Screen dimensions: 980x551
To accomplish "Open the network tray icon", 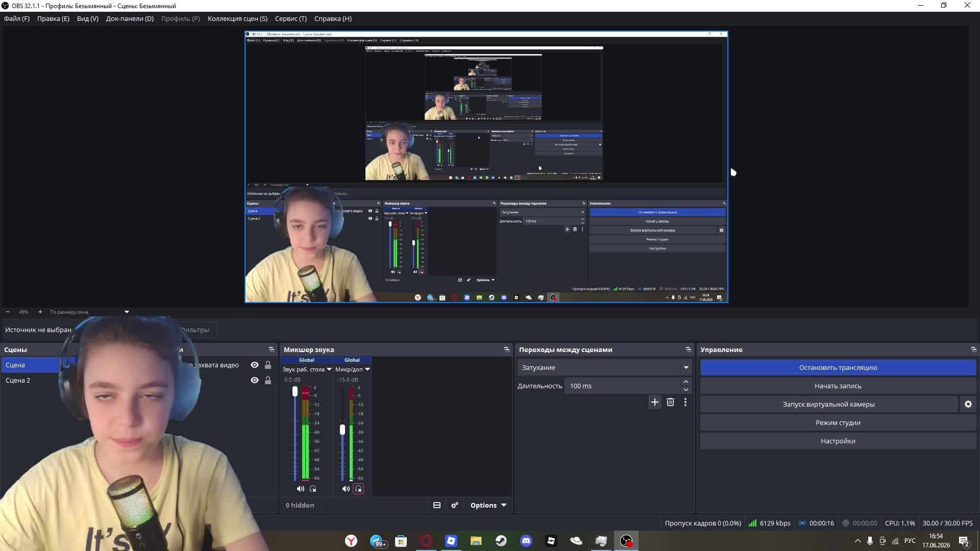I will [895, 541].
